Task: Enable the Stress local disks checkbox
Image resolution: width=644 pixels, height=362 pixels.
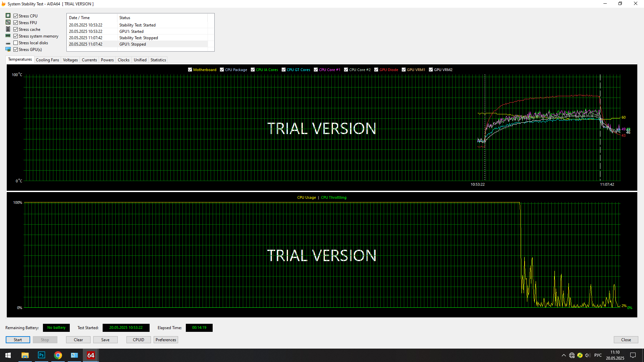Action: coord(15,43)
